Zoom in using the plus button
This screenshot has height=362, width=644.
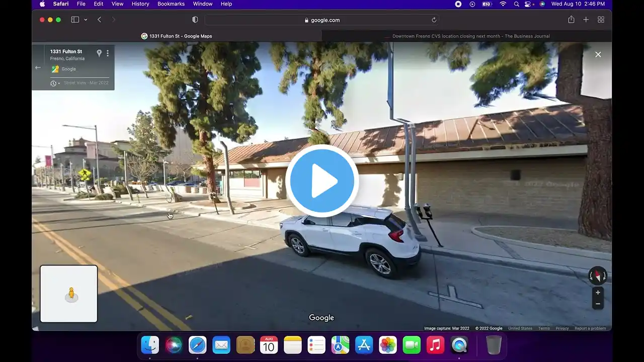tap(598, 293)
